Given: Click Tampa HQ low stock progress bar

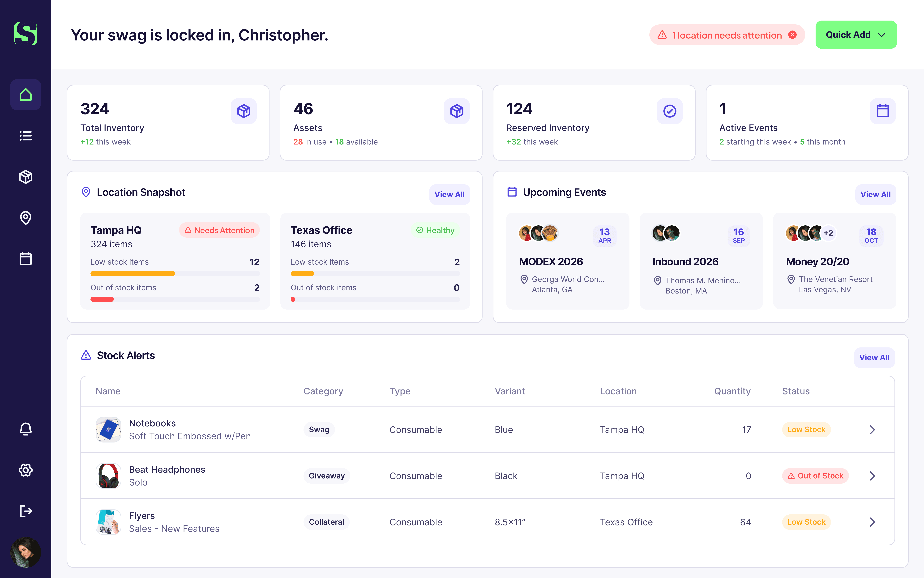Looking at the screenshot, I should pos(175,274).
